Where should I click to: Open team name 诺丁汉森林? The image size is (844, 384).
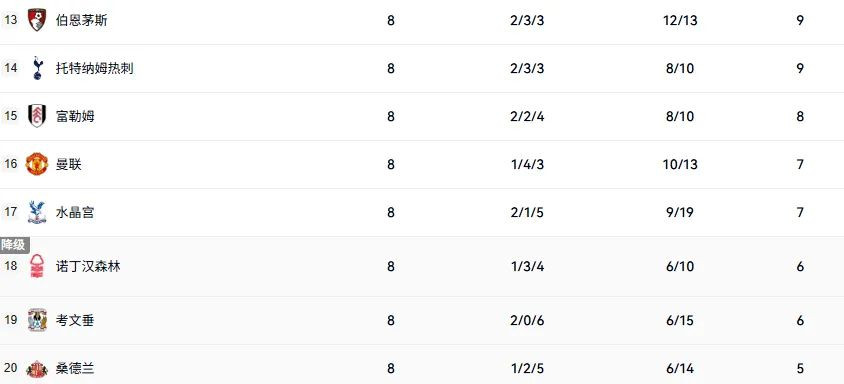(88, 266)
